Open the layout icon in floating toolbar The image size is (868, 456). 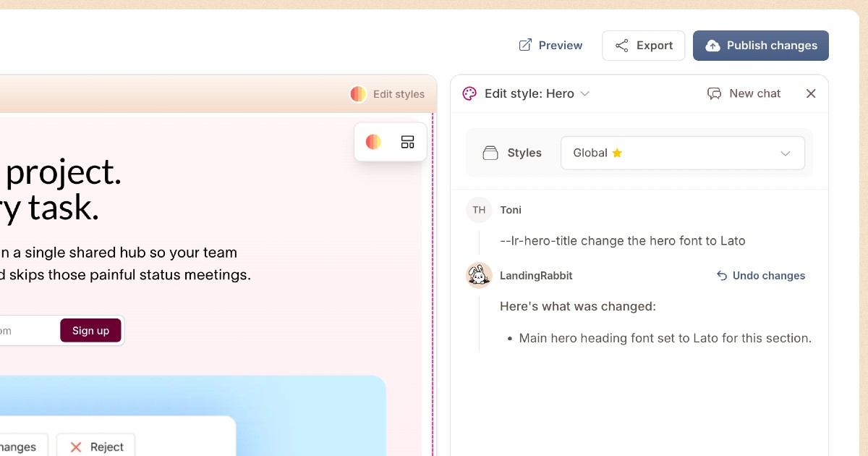tap(407, 142)
